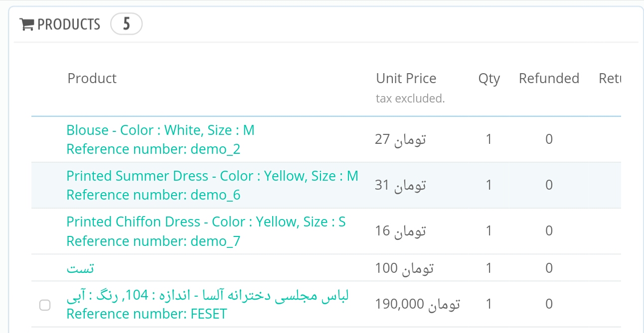Image resolution: width=644 pixels, height=333 pixels.
Task: Open the تست product link
Action: pyautogui.click(x=80, y=268)
